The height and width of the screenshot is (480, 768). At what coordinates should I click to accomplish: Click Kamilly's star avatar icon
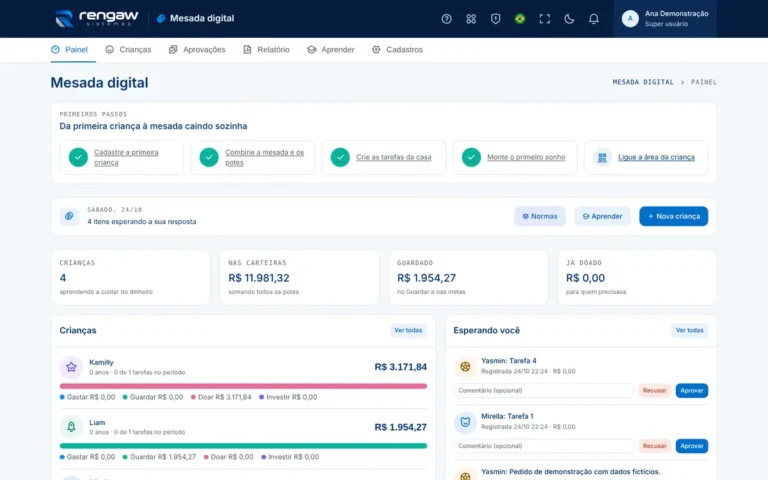pyautogui.click(x=71, y=367)
